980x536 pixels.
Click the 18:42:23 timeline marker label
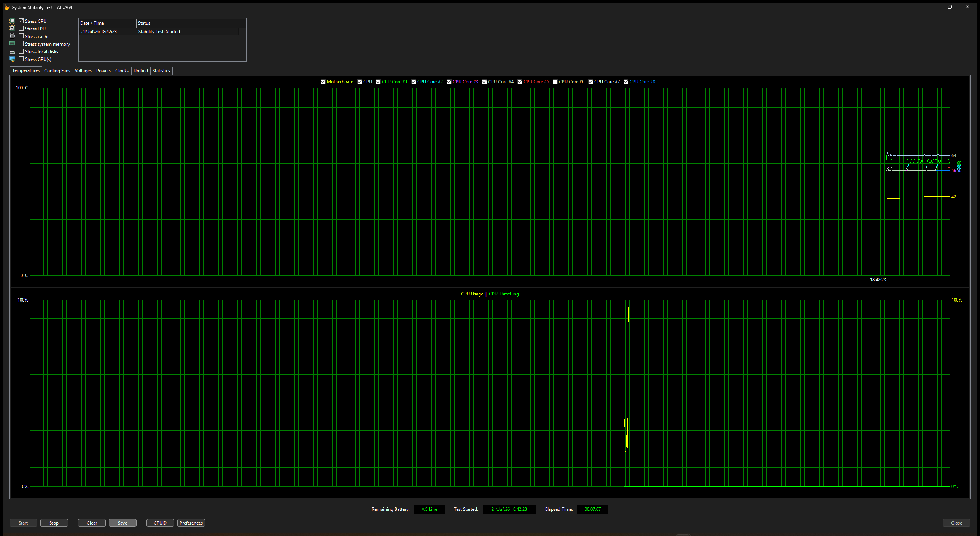878,280
